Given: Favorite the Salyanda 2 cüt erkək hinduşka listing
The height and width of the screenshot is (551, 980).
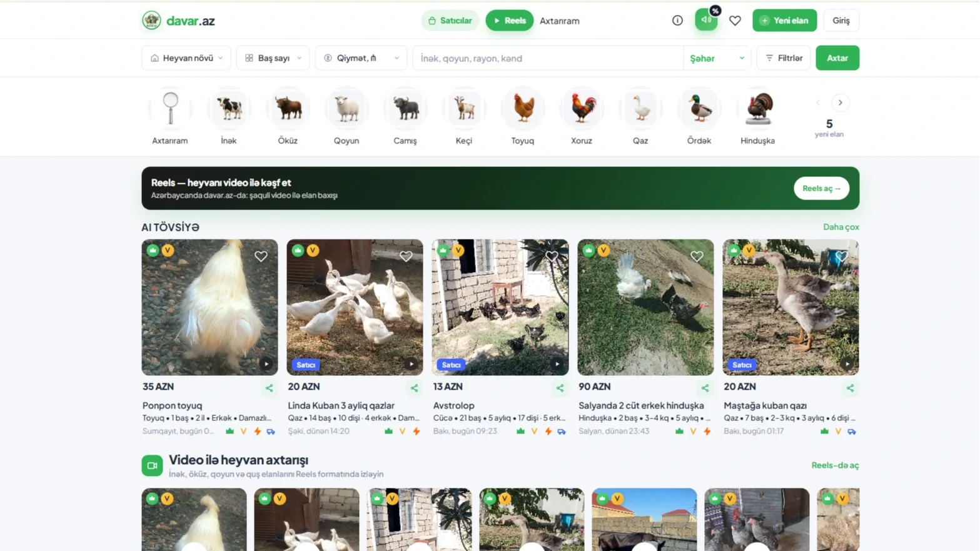Looking at the screenshot, I should pos(697,256).
